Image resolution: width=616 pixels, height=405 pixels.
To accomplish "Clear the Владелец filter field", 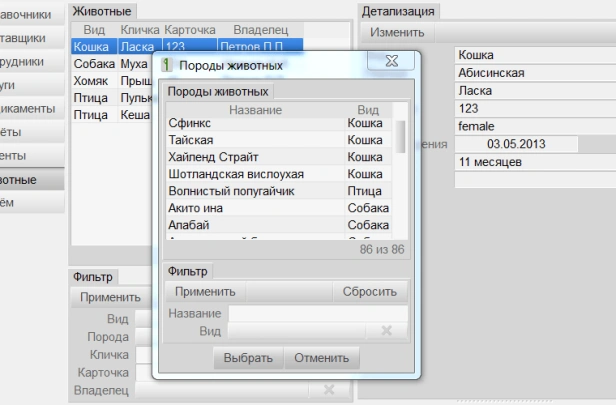I will pyautogui.click(x=328, y=389).
